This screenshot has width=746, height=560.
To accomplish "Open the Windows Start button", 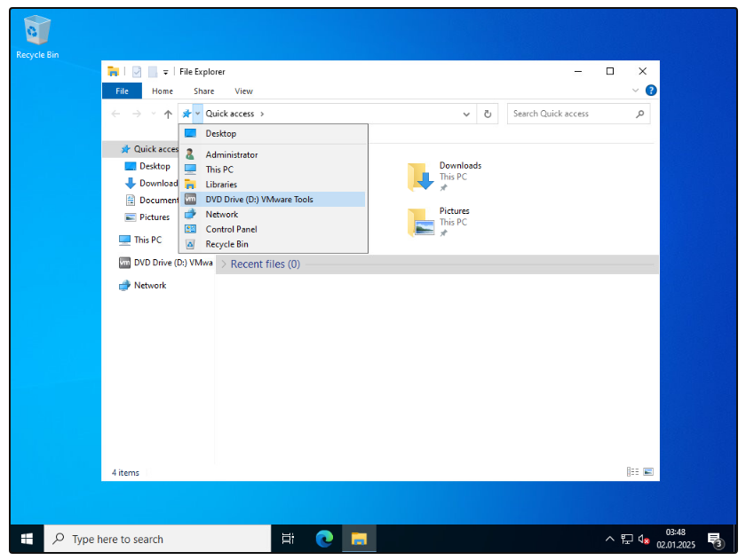I will 28,539.
